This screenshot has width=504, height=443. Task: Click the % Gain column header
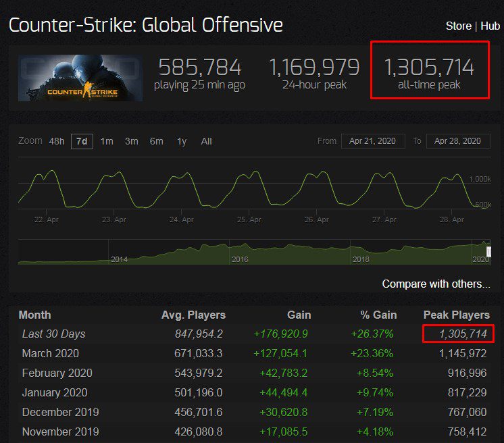[378, 315]
